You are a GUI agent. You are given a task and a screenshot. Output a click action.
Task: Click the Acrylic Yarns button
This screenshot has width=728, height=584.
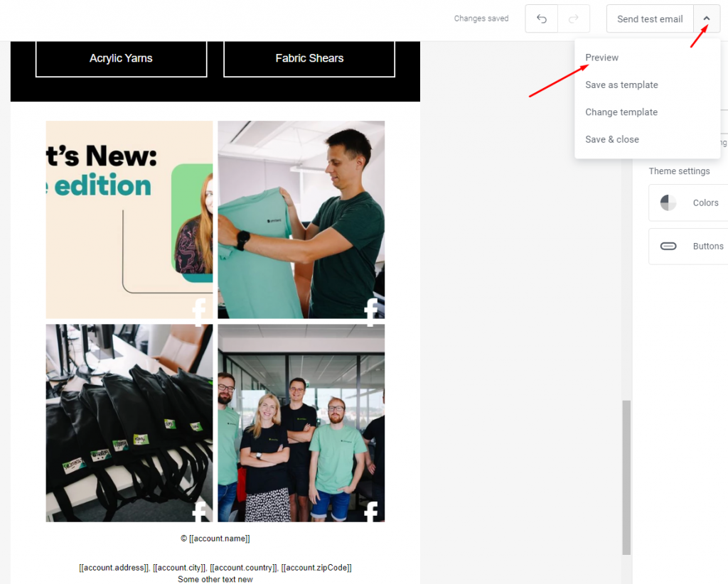[121, 58]
